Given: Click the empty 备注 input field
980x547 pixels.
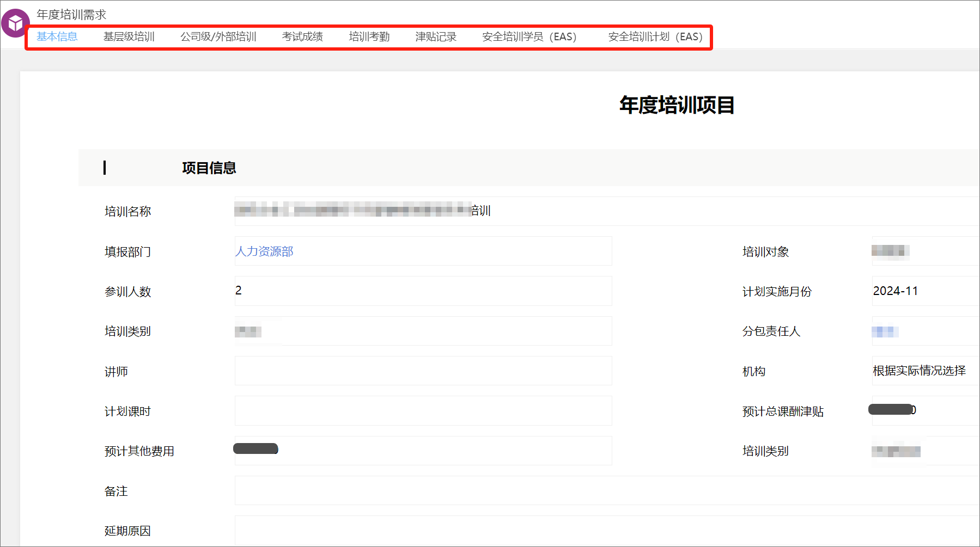Looking at the screenshot, I should pyautogui.click(x=607, y=490).
